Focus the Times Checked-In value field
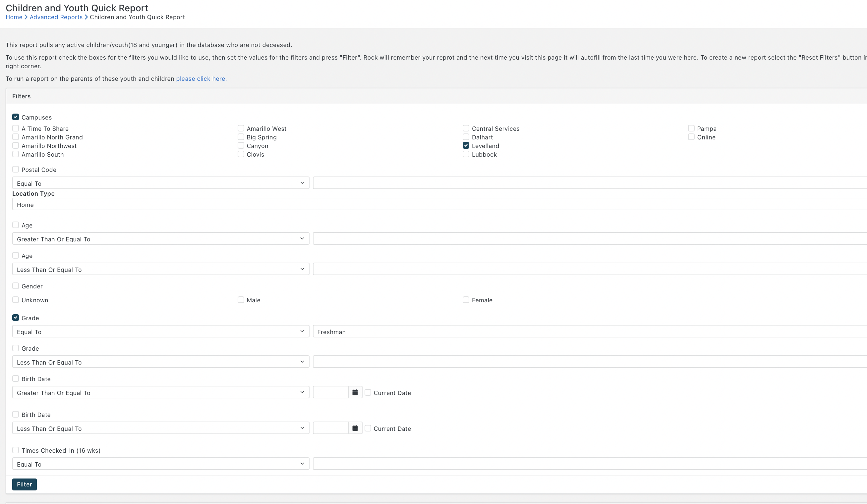867x504 pixels. (590, 464)
